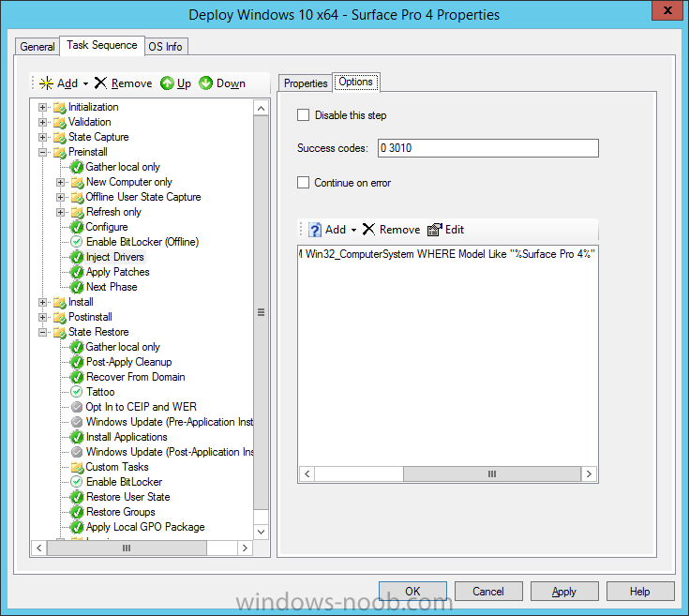The width and height of the screenshot is (689, 616).
Task: Expand the Initialization group
Action: pyautogui.click(x=42, y=107)
